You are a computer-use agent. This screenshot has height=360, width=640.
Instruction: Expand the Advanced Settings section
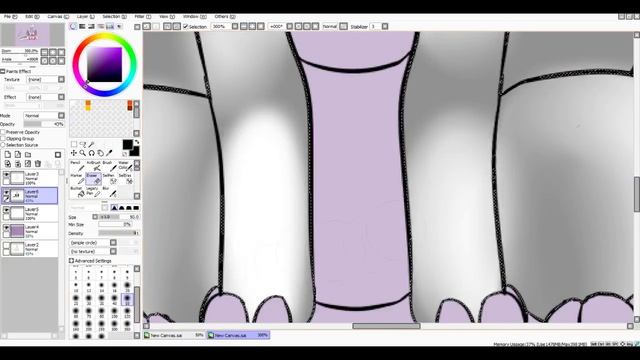coord(71,260)
